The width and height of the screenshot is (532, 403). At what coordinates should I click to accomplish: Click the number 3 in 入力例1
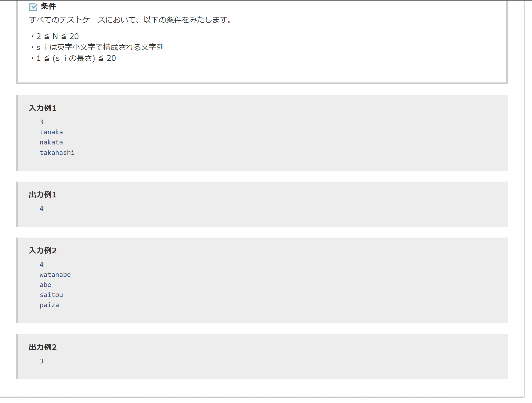tap(42, 122)
